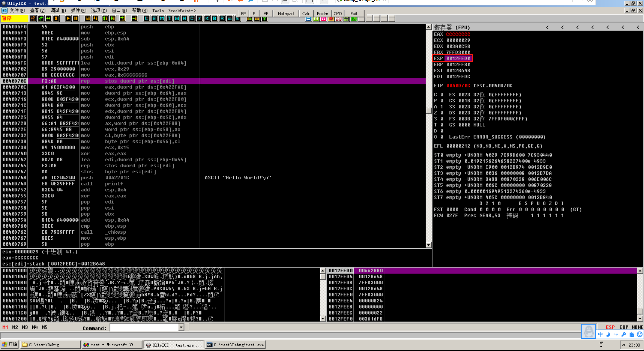This screenshot has width=644, height=351.
Task: Open the 文件(F) menu
Action: [17, 10]
